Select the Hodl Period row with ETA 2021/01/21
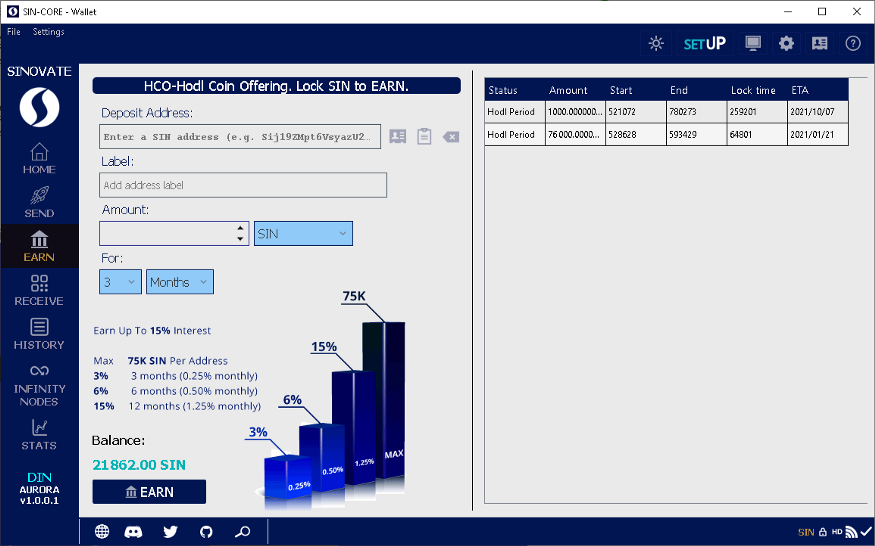 coord(666,135)
